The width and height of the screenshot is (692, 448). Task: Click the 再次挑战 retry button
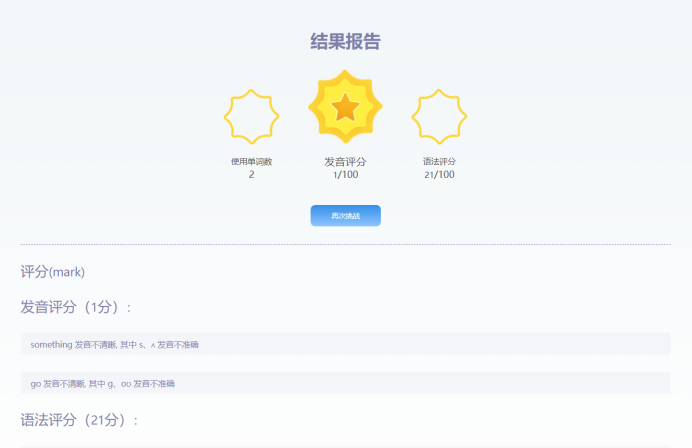(346, 215)
